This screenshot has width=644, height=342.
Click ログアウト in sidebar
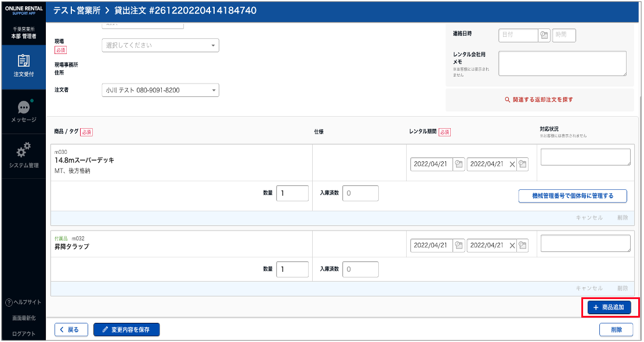point(24,334)
